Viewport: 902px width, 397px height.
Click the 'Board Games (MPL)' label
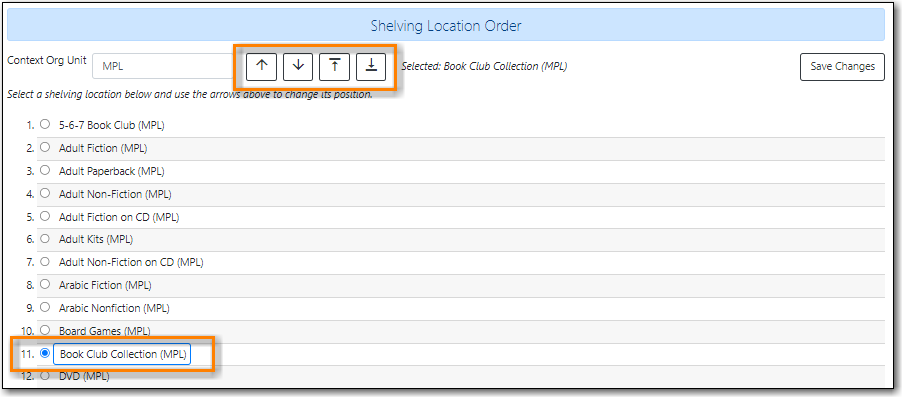point(105,331)
